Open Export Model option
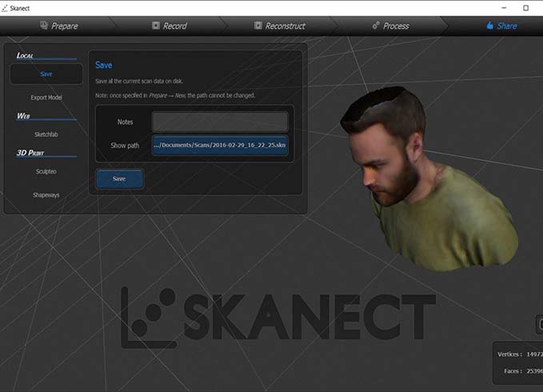The height and width of the screenshot is (392, 543). (x=46, y=98)
